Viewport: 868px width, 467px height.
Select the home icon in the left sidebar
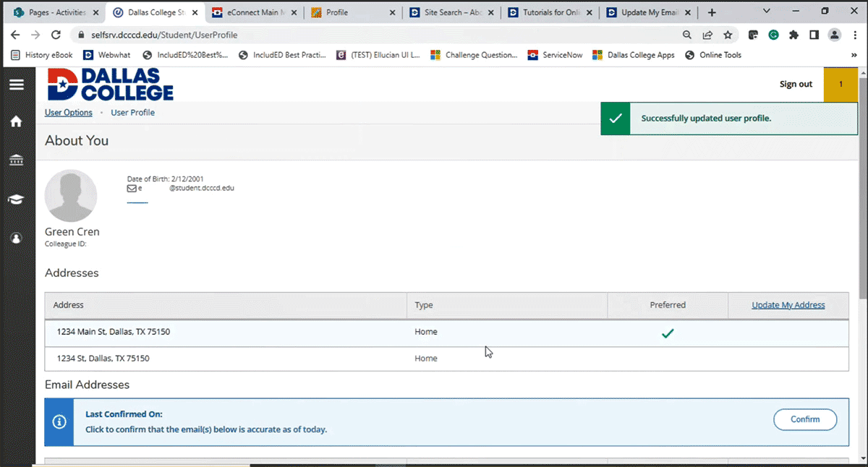[17, 121]
